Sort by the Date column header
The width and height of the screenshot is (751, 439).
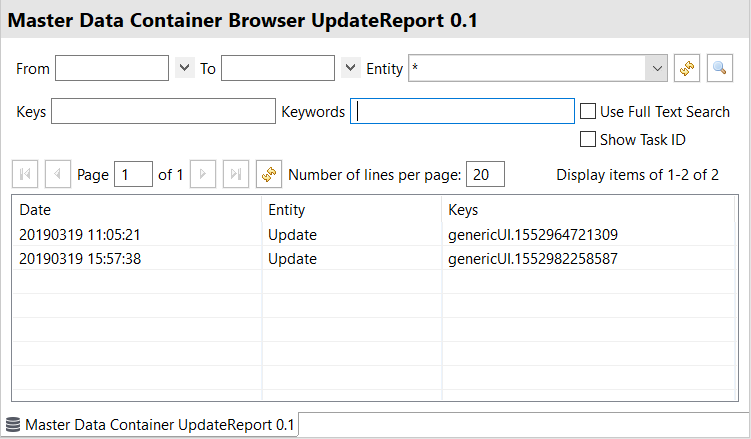tap(136, 210)
